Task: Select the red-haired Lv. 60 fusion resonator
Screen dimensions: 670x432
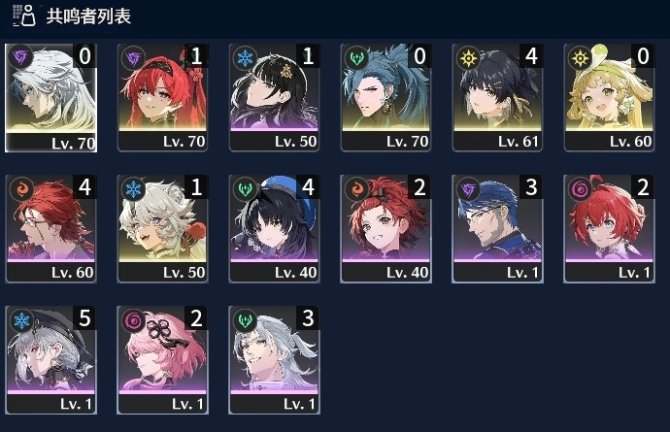Action: pos(51,229)
